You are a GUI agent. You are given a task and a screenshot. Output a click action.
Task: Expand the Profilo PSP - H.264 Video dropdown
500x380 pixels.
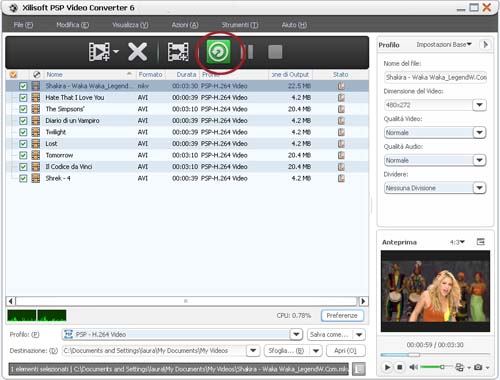pos(296,334)
